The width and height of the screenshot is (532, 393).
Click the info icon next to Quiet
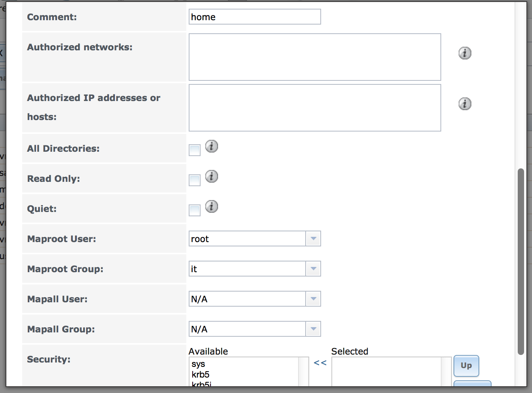point(211,206)
